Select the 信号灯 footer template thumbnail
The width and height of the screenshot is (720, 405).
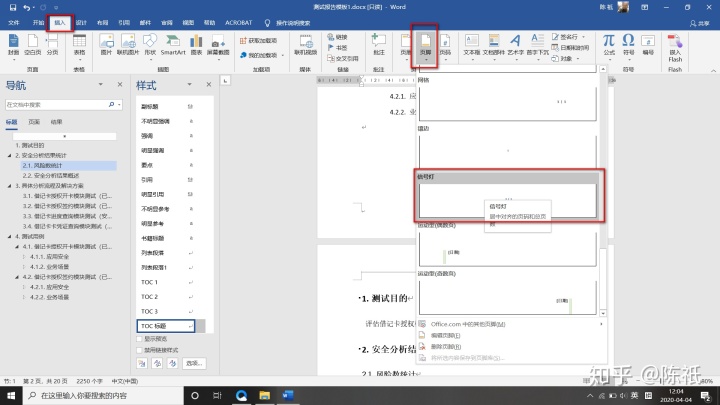point(508,201)
